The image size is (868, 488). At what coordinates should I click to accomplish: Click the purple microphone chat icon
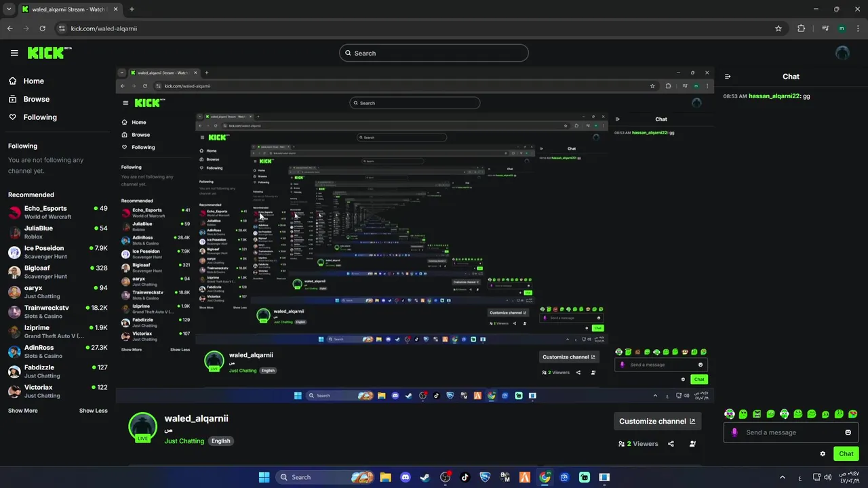click(734, 432)
